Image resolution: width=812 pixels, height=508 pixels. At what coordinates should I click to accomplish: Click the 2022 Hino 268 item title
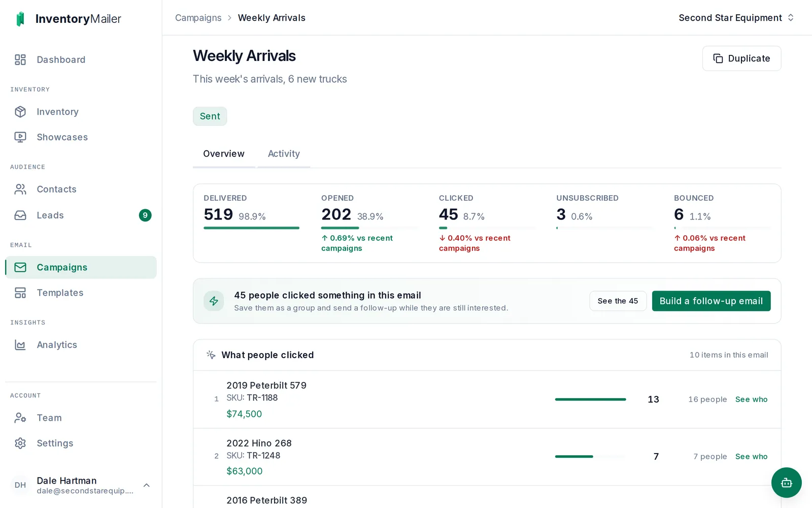click(x=259, y=443)
